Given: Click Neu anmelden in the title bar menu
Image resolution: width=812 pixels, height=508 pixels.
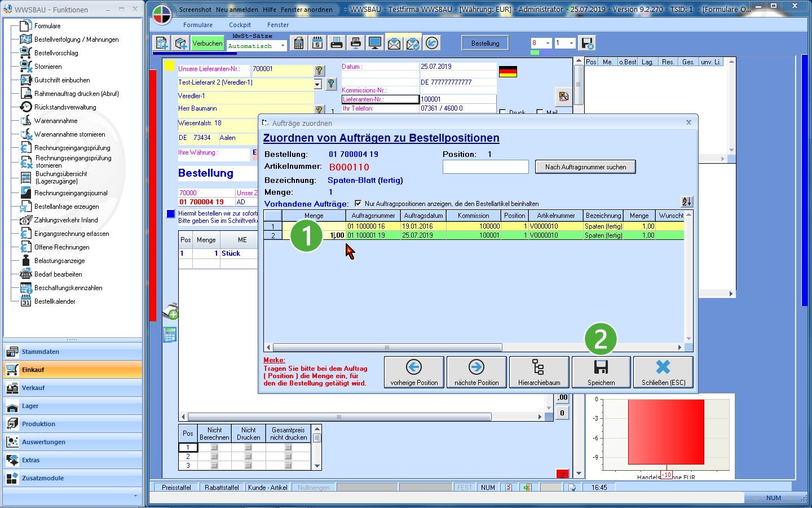Looking at the screenshot, I should (237, 10).
